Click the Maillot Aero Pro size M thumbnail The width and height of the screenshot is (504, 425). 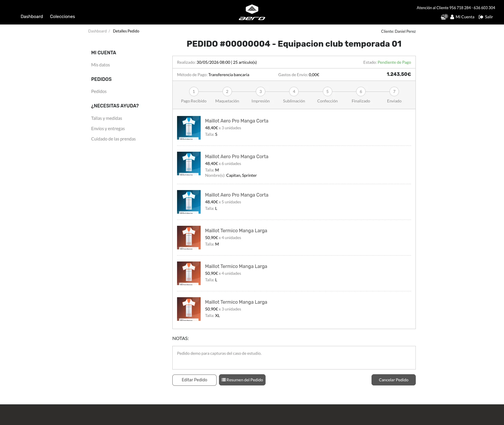click(189, 164)
